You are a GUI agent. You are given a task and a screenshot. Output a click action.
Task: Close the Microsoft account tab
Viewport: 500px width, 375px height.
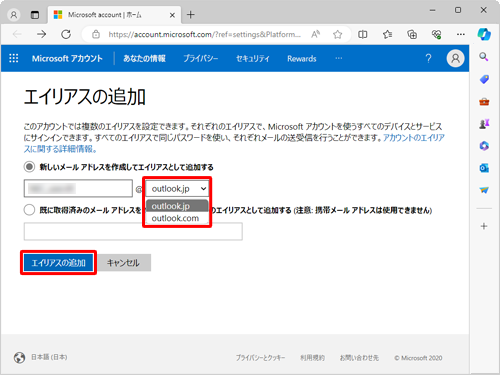[172, 15]
